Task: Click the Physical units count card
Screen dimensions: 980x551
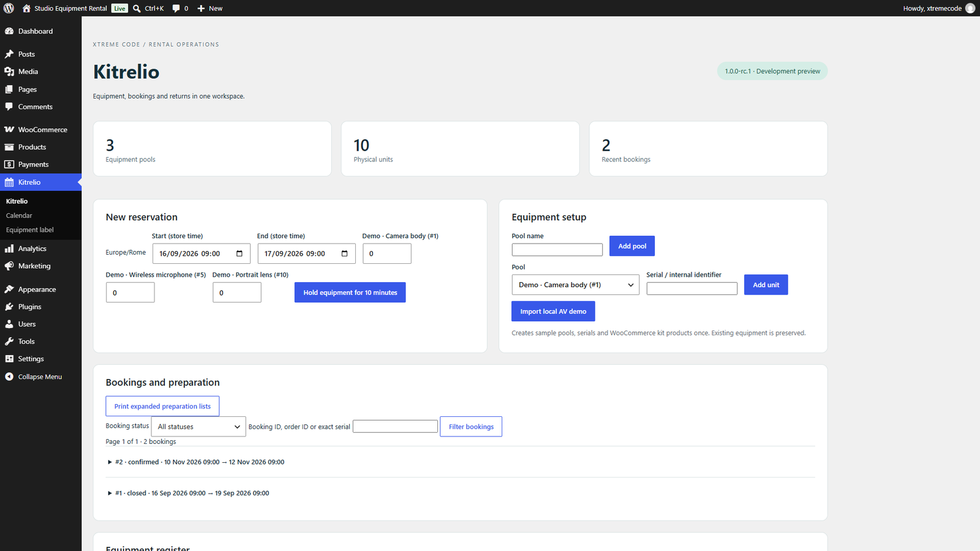Action: coord(460,149)
